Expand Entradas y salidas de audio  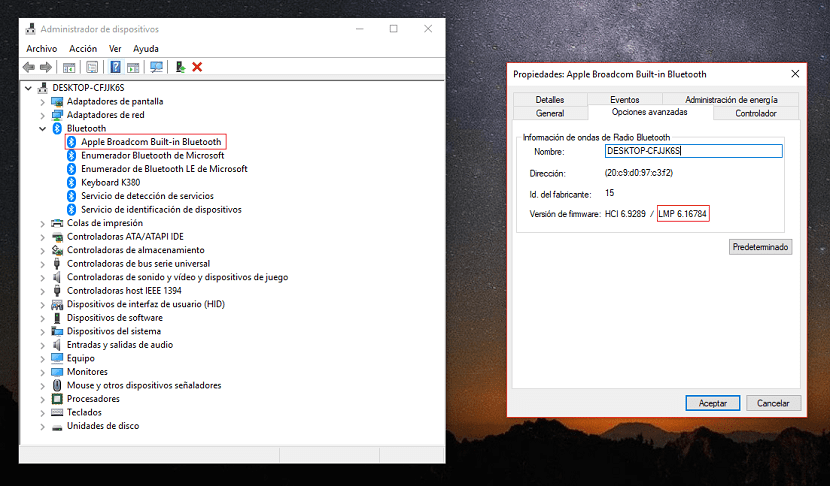pyautogui.click(x=42, y=346)
